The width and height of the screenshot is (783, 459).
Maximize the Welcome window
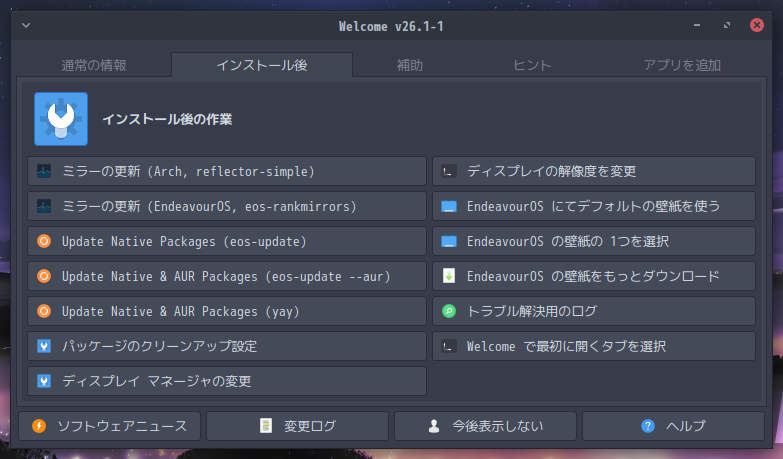tap(727, 25)
